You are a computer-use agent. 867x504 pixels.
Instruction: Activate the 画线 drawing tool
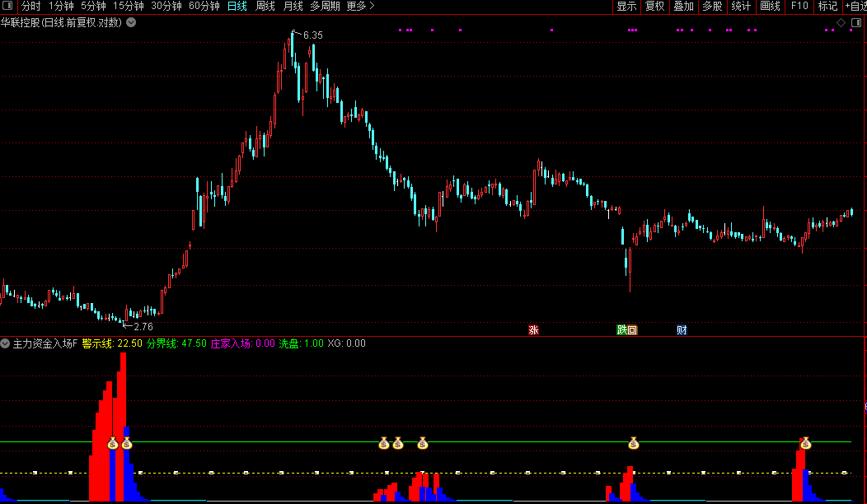[771, 6]
